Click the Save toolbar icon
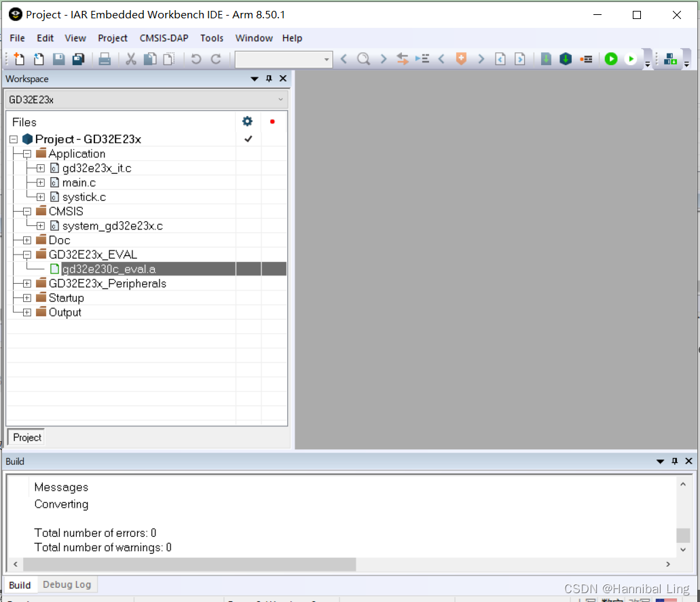This screenshot has height=602, width=700. [x=59, y=59]
